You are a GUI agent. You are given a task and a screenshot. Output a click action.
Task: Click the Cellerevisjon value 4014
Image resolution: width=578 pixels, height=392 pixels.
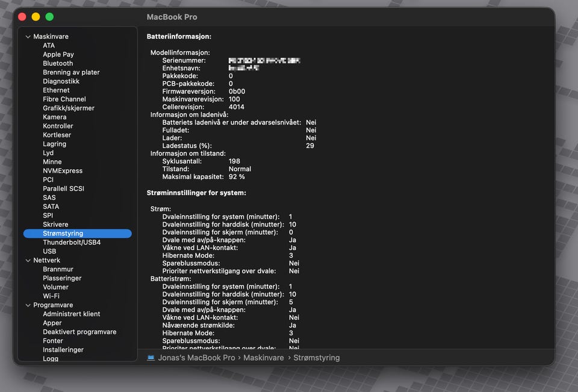[x=236, y=107]
